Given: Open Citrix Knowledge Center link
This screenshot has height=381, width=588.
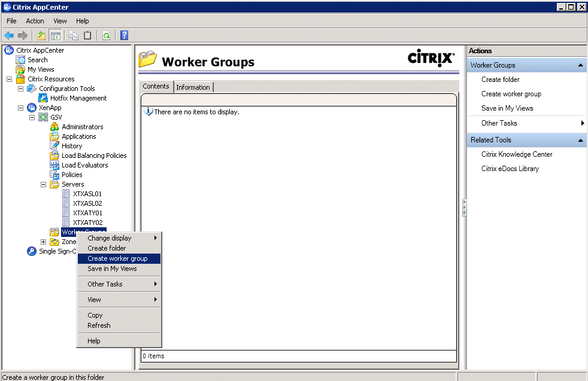Looking at the screenshot, I should click(x=517, y=154).
